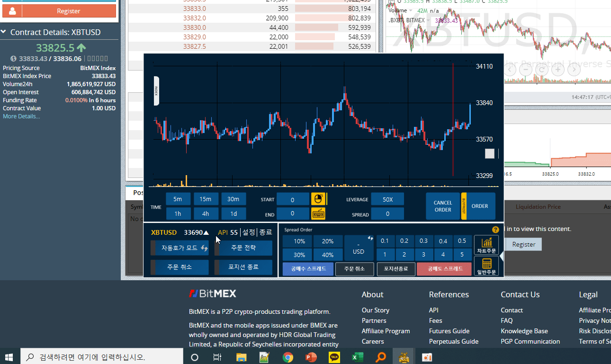Click the keyboard input icon beside END
The height and width of the screenshot is (364, 611).
pyautogui.click(x=318, y=214)
